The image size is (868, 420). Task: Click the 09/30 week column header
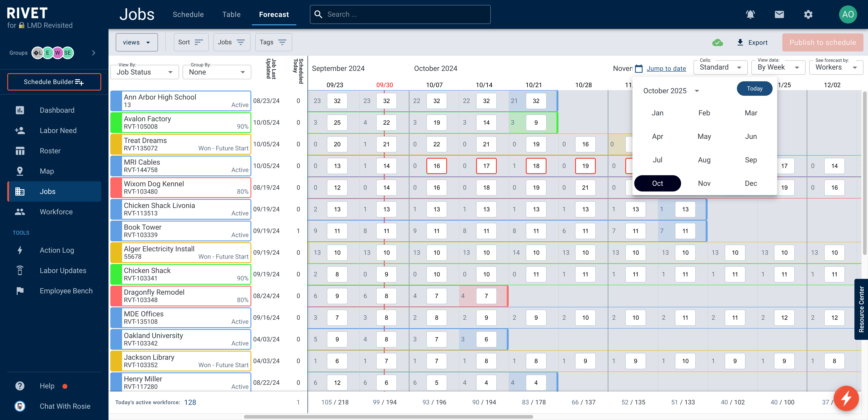pyautogui.click(x=384, y=85)
